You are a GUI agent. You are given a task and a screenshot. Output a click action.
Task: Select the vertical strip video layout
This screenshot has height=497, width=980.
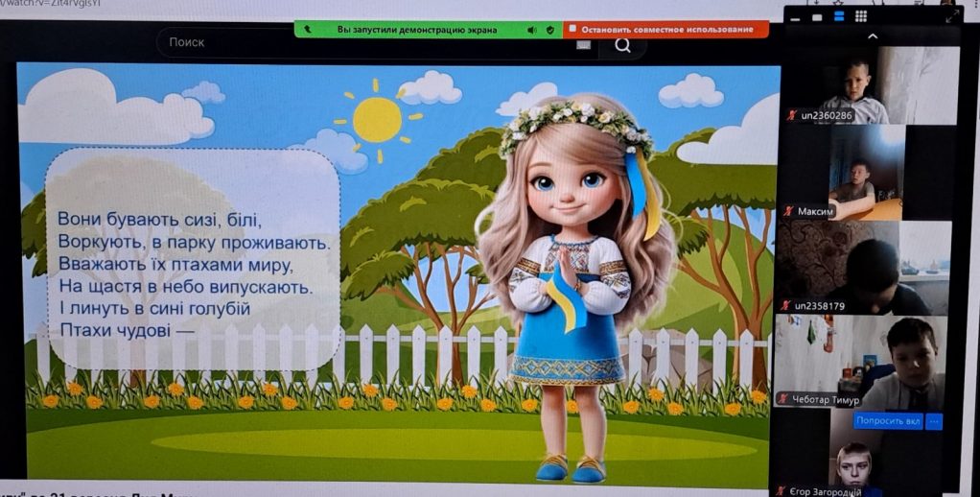[x=839, y=16]
